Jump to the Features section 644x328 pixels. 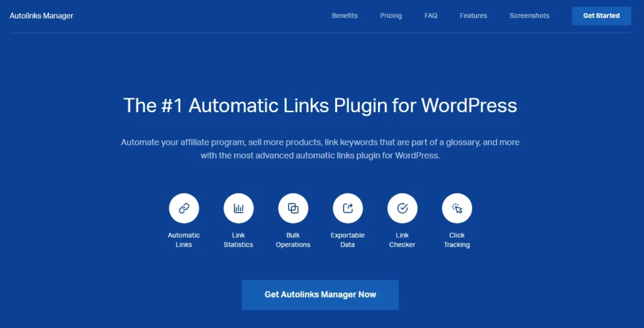point(474,16)
